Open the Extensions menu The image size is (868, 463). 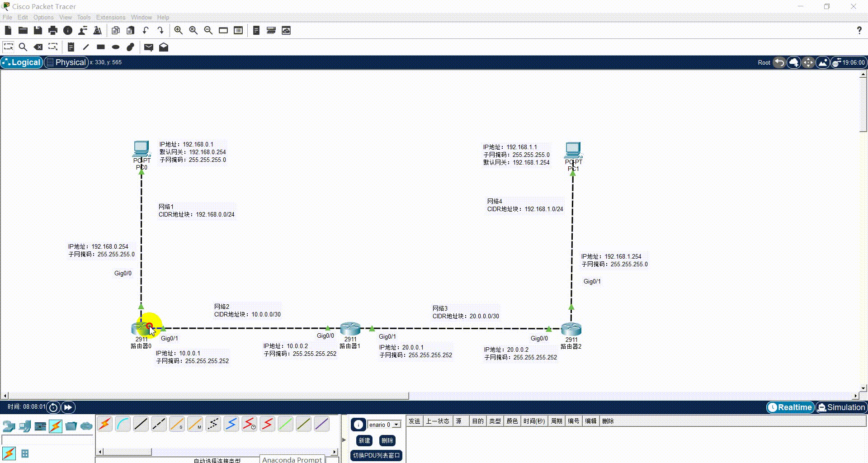coord(111,17)
